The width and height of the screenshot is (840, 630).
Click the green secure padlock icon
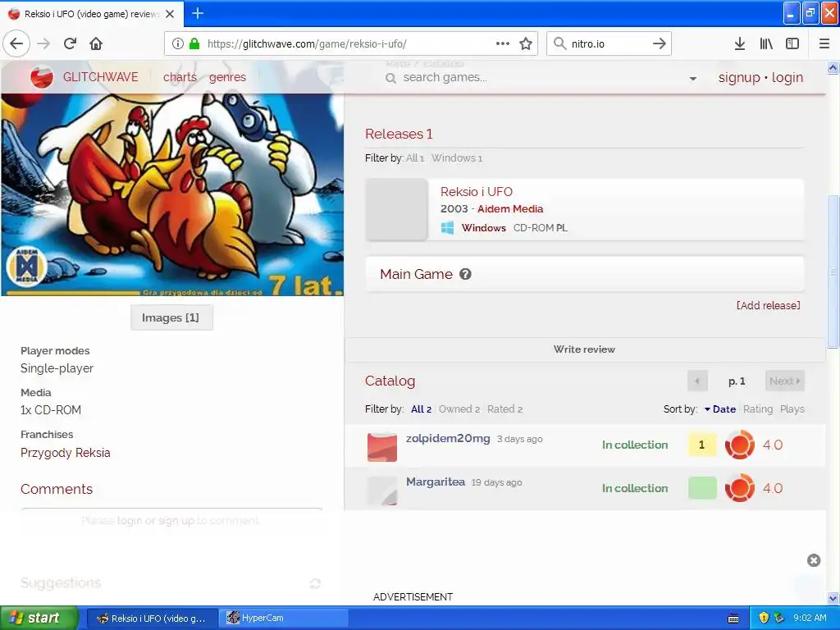coord(194,43)
